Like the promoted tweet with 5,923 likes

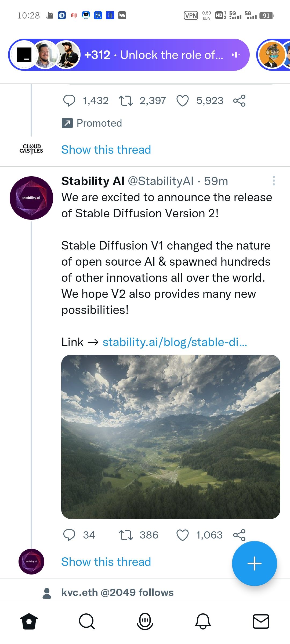click(183, 101)
